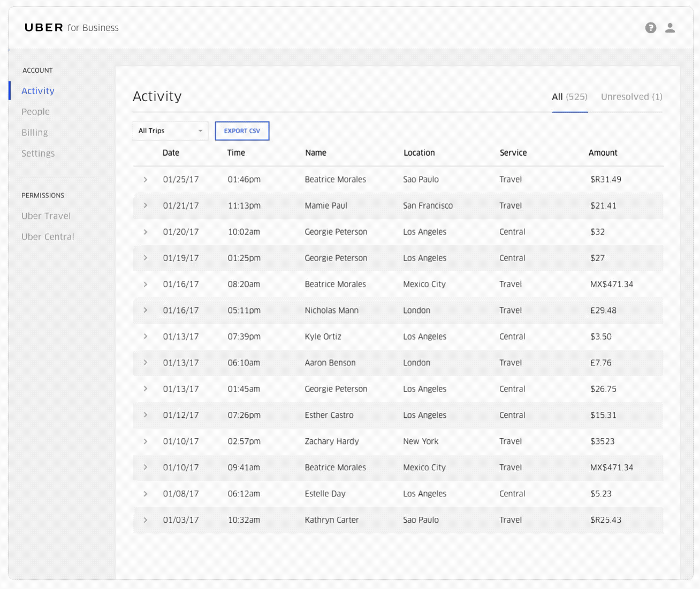
Task: Expand the Kyle Ortiz trip row
Action: 145,336
